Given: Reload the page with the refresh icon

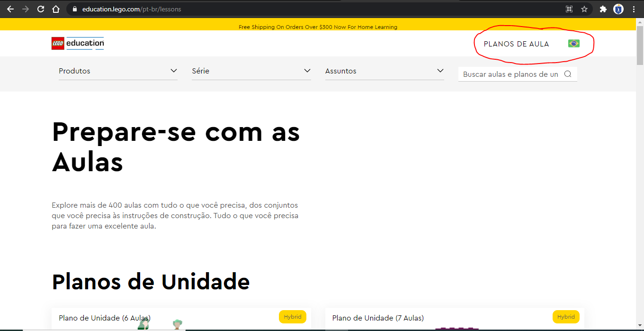Looking at the screenshot, I should 41,9.
